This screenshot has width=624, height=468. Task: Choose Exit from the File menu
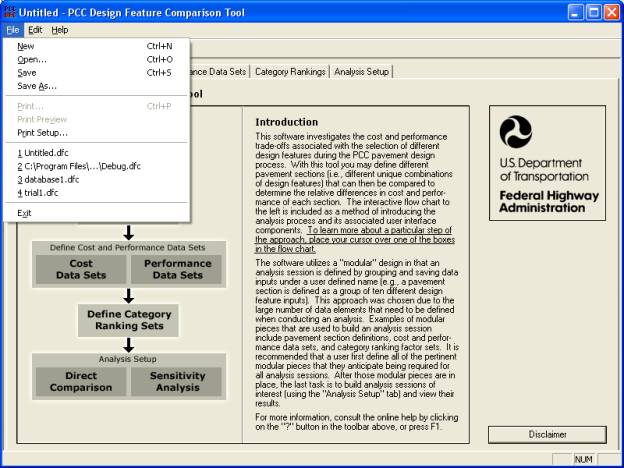pyautogui.click(x=96, y=213)
